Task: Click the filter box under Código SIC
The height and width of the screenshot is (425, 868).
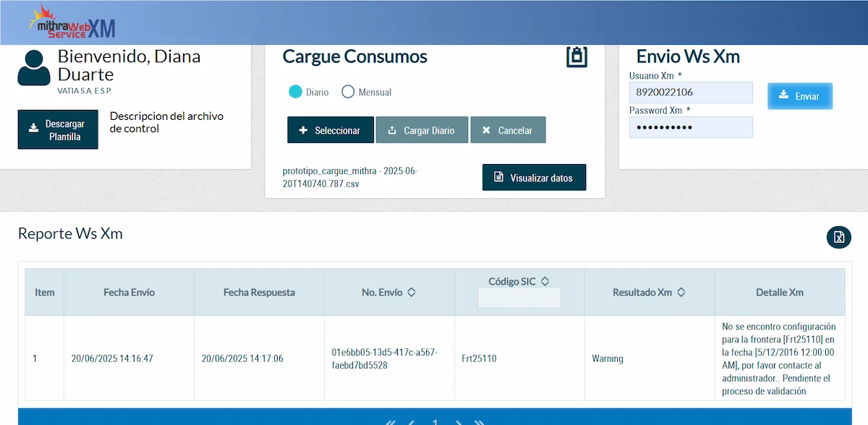Action: click(x=519, y=297)
